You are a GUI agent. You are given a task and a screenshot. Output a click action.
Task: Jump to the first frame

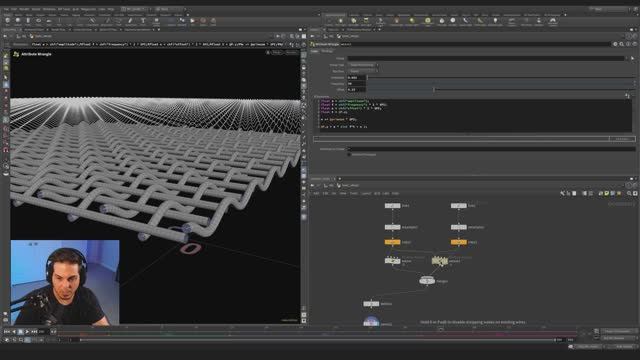[7, 332]
